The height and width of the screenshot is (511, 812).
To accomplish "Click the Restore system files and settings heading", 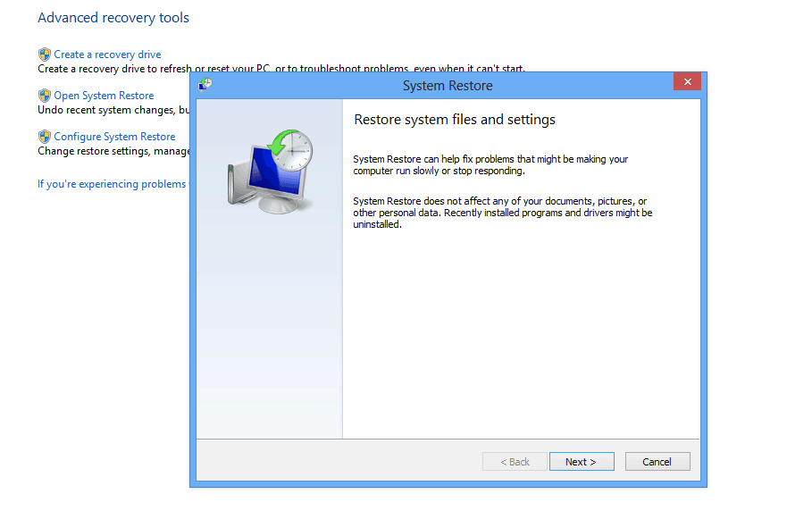I will coord(454,120).
